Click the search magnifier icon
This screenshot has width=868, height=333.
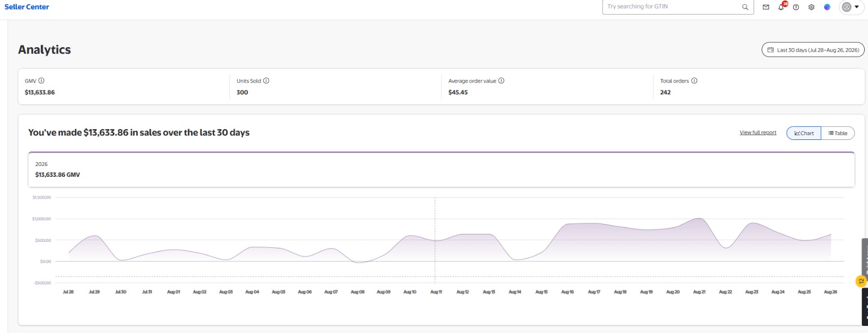(x=745, y=7)
